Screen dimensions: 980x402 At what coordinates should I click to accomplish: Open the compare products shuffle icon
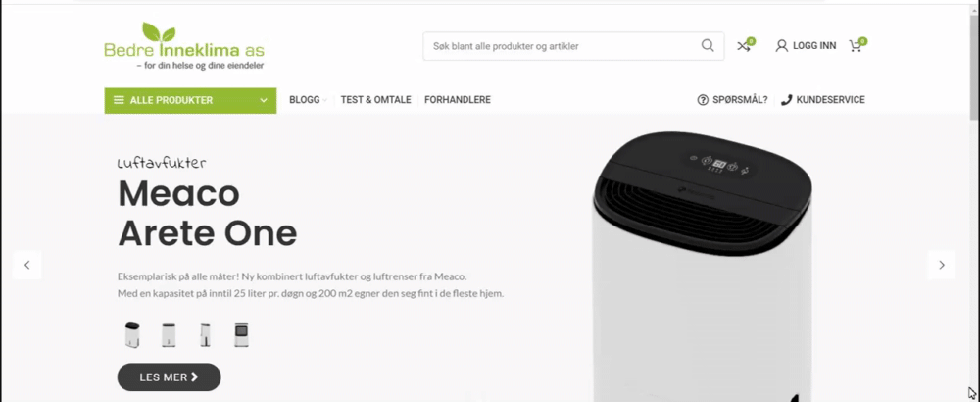743,46
